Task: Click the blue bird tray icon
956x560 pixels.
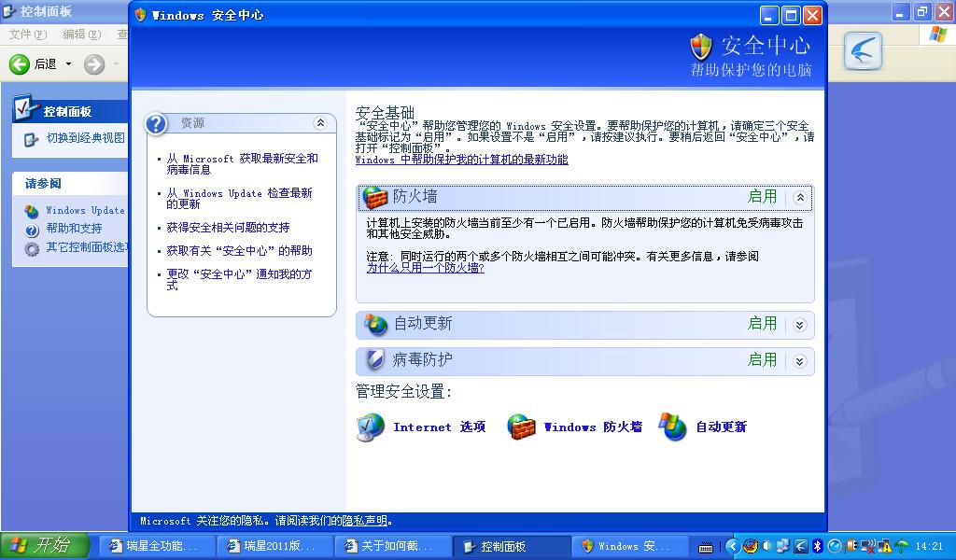Action: click(800, 546)
